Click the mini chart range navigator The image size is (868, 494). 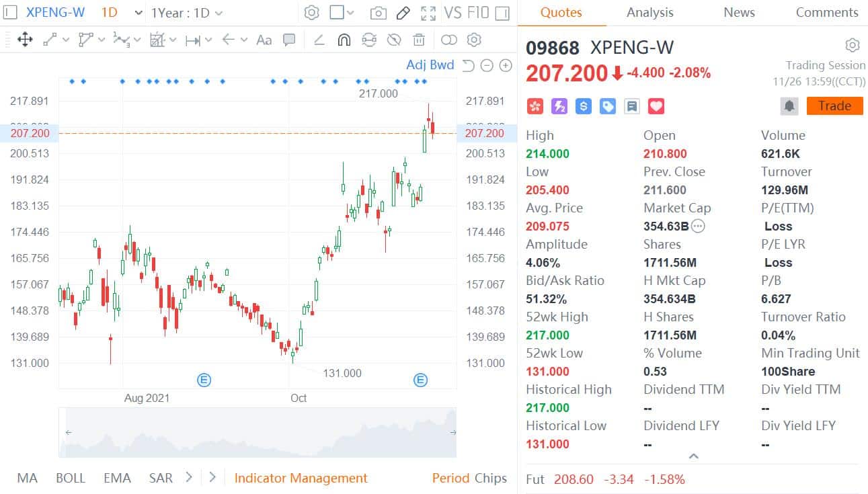[258, 434]
